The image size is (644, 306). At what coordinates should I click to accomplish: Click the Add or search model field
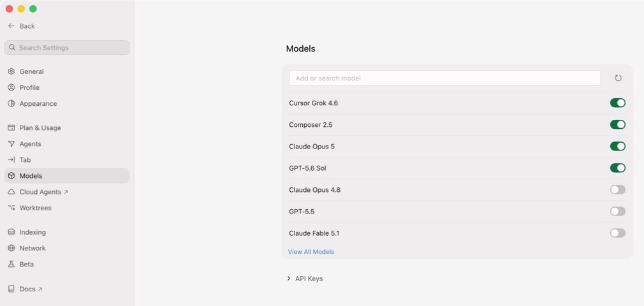coord(445,78)
